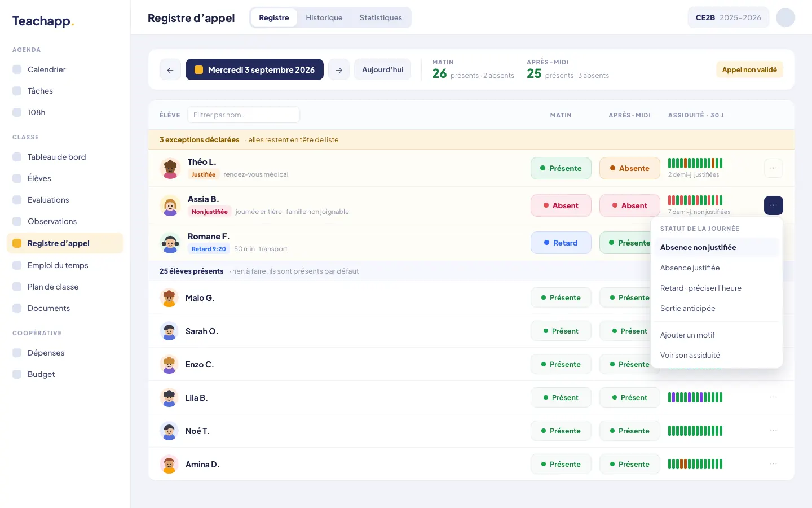Open Tableau de bord in the sidebar
Screen dimensions: 812x508
point(65,157)
